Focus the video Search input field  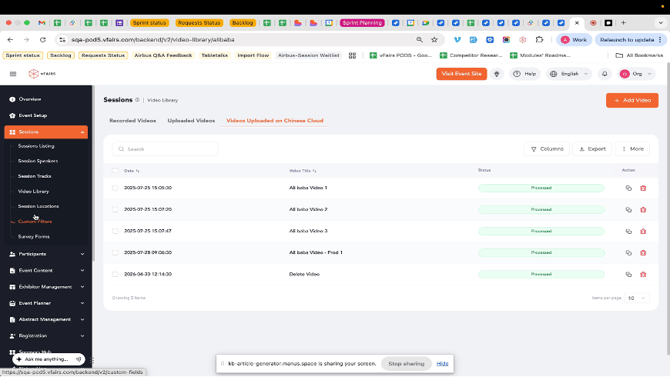165,149
